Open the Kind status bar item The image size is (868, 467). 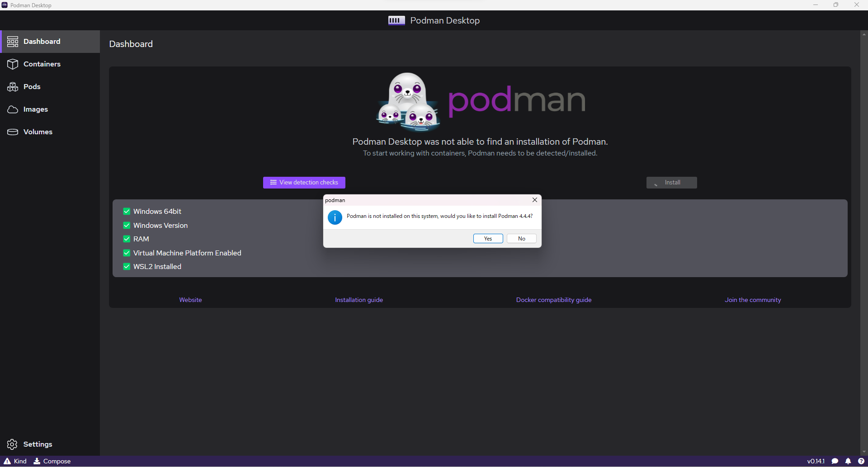click(x=15, y=461)
